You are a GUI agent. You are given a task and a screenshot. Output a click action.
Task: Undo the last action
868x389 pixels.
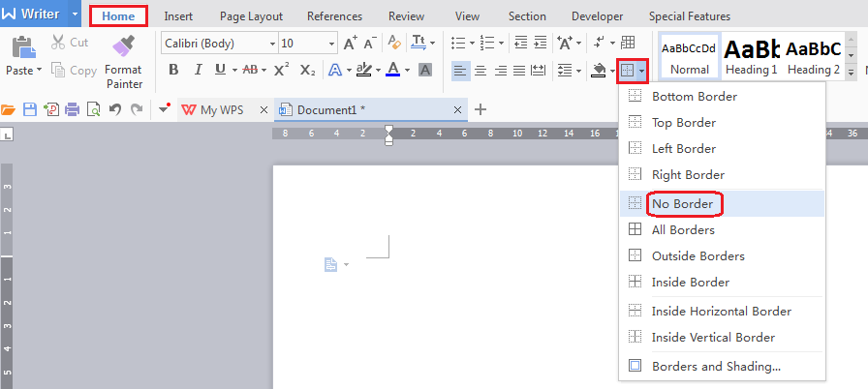coord(115,109)
